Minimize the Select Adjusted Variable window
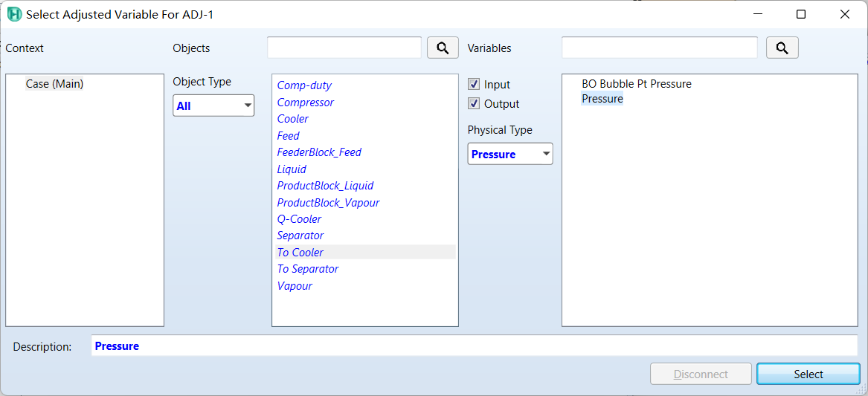The image size is (868, 396). point(756,14)
